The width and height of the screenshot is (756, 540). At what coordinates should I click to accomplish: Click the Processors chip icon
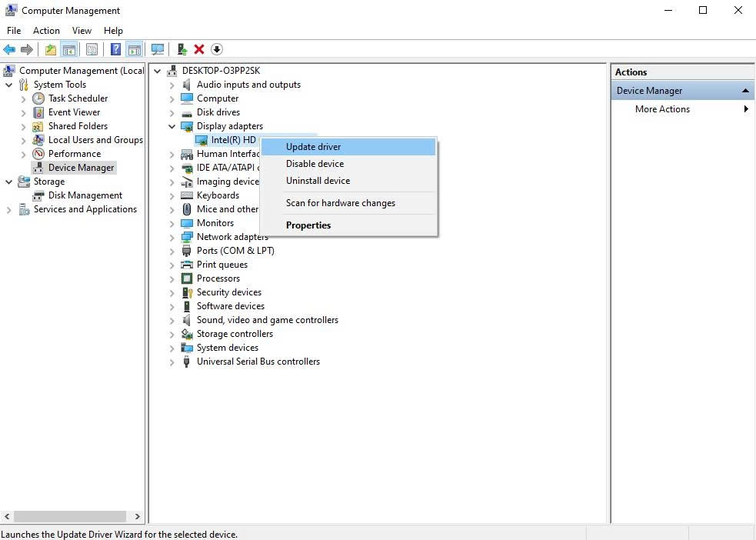(187, 278)
